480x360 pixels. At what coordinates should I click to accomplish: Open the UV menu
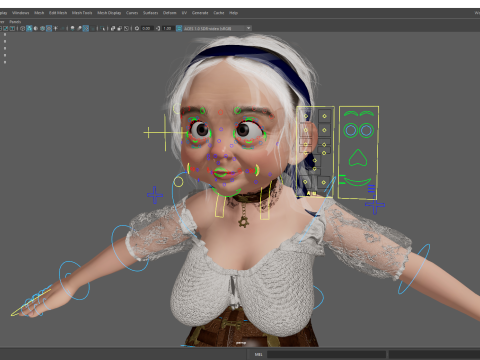pos(184,13)
